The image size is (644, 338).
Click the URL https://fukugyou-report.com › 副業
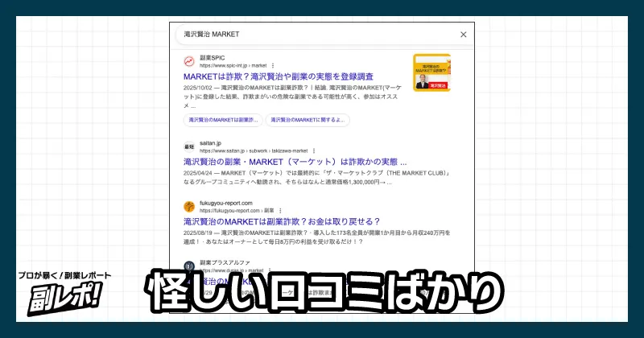237,211
